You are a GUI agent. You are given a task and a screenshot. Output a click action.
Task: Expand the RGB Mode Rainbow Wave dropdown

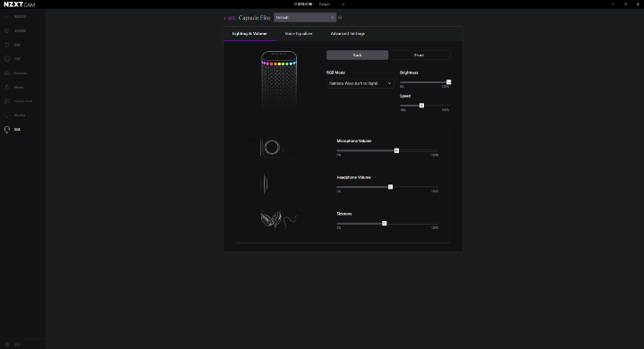[x=360, y=83]
